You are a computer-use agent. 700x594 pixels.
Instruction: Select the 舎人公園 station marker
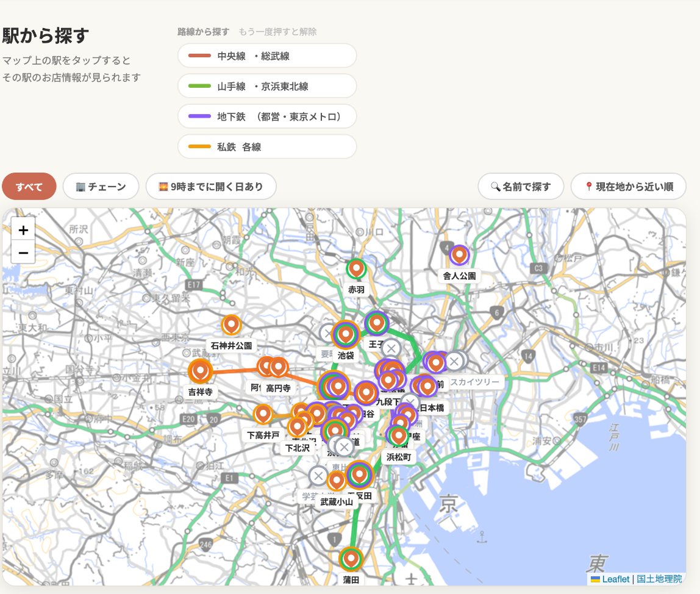point(459,255)
